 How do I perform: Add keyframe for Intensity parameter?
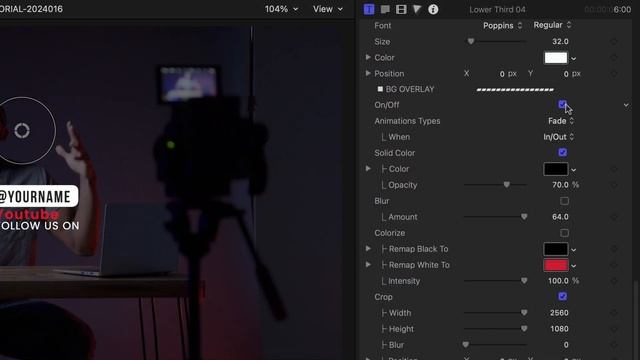click(x=613, y=281)
